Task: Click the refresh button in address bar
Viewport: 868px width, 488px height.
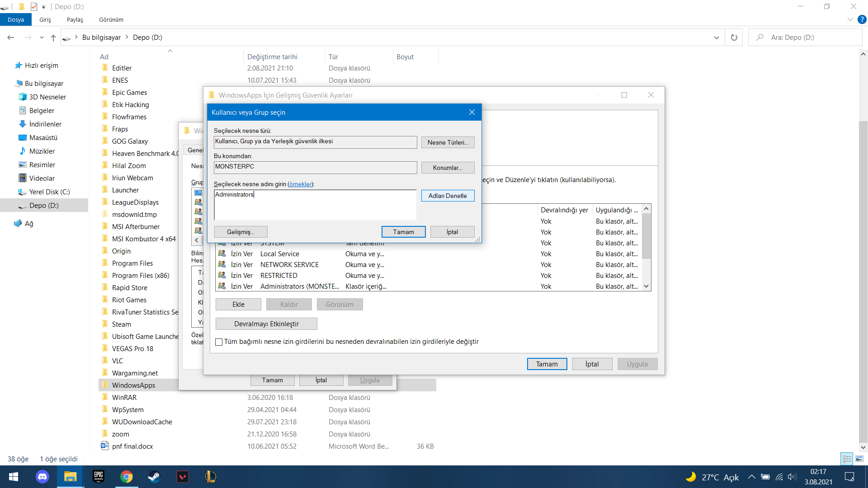Action: pos(734,38)
